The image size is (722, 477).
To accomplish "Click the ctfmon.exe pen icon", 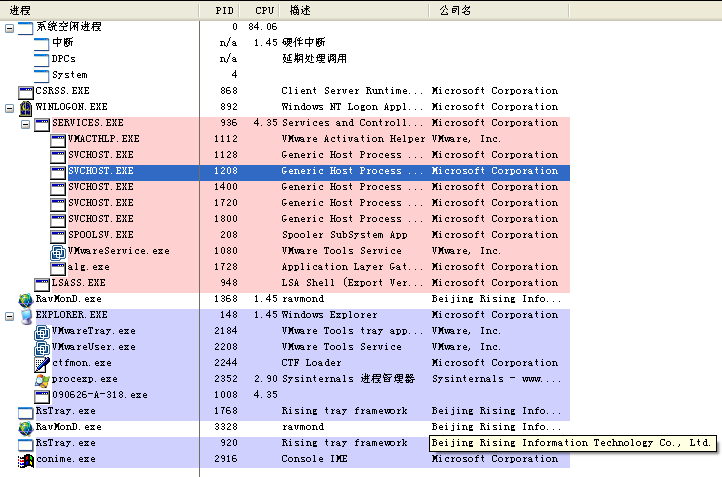I will [x=42, y=364].
